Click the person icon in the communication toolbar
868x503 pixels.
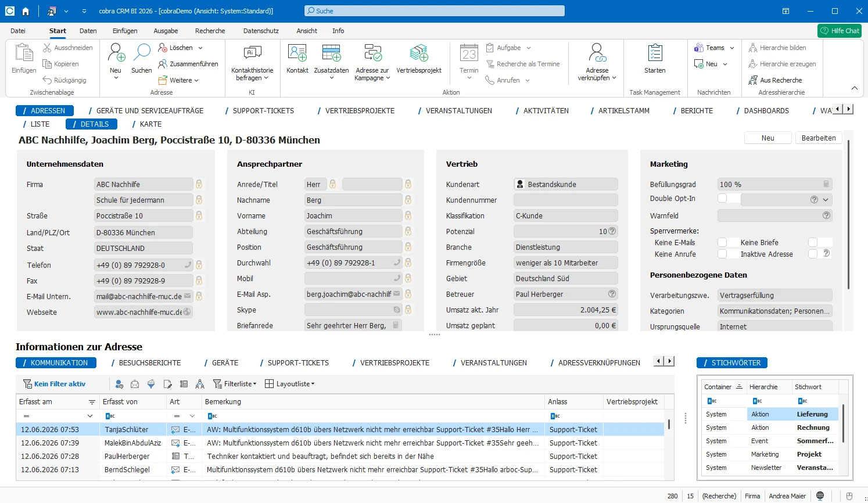(x=119, y=384)
